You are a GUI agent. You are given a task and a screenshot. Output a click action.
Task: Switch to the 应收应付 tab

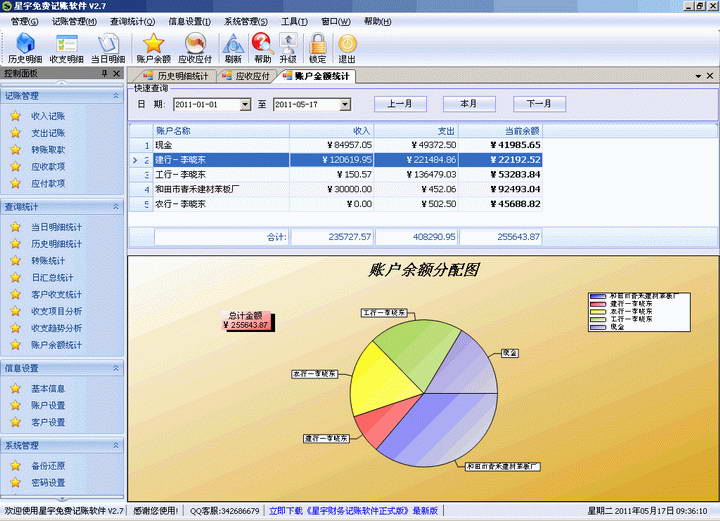246,76
